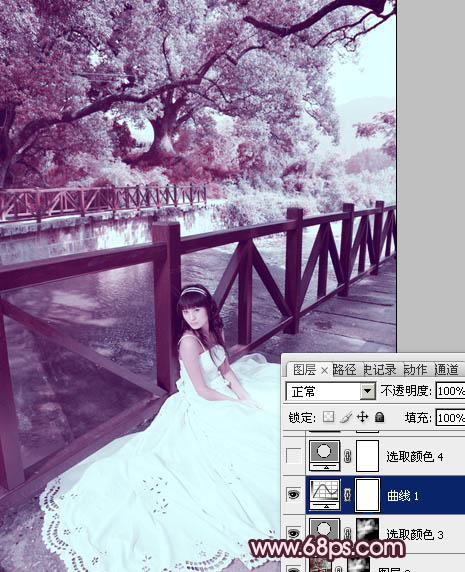Lock transparent pixels icon

pyautogui.click(x=329, y=417)
